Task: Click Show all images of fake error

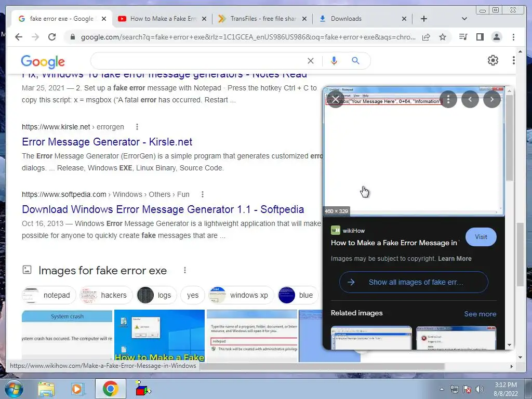Action: pyautogui.click(x=414, y=282)
